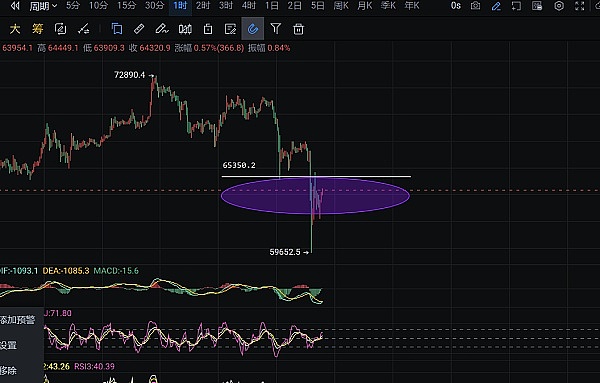
Task: Toggle the magnet snap tool
Action: coord(253,29)
